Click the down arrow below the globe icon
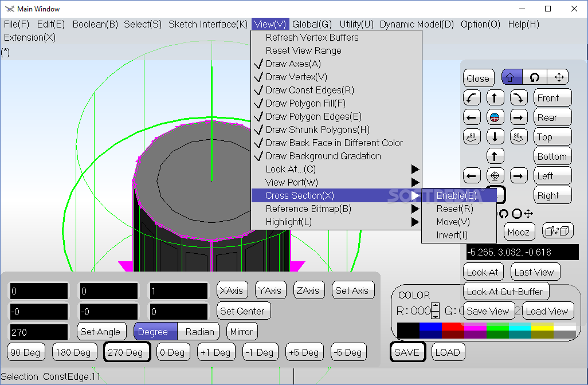This screenshot has height=385, width=588. click(x=495, y=137)
